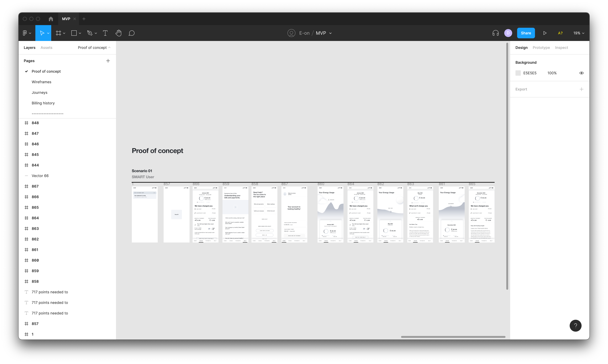Select the Pen tool
608x364 pixels.
90,33
